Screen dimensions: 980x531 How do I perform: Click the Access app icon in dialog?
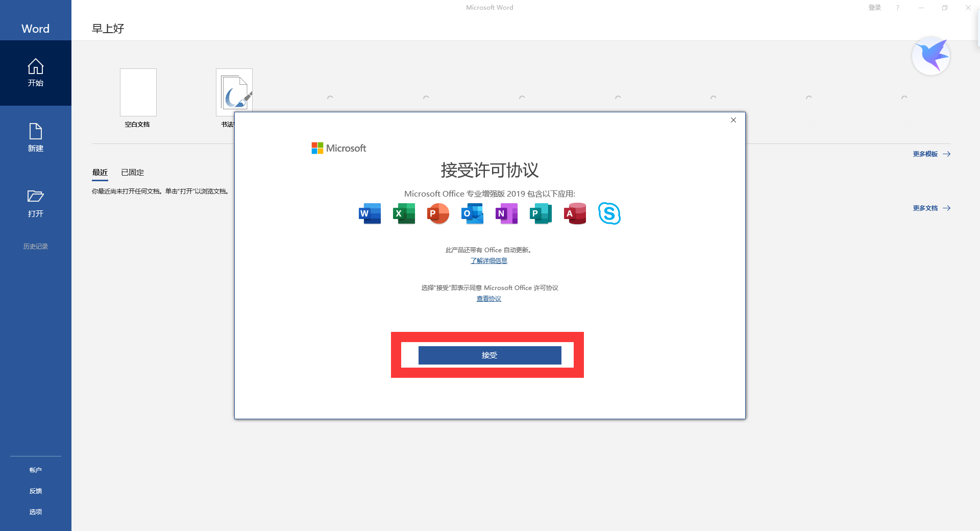(x=575, y=213)
